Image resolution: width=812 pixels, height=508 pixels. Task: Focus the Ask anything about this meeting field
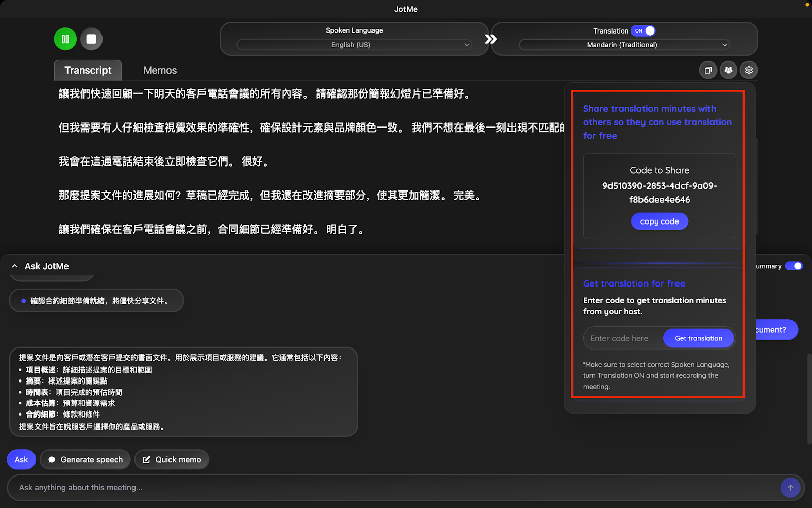(203, 487)
